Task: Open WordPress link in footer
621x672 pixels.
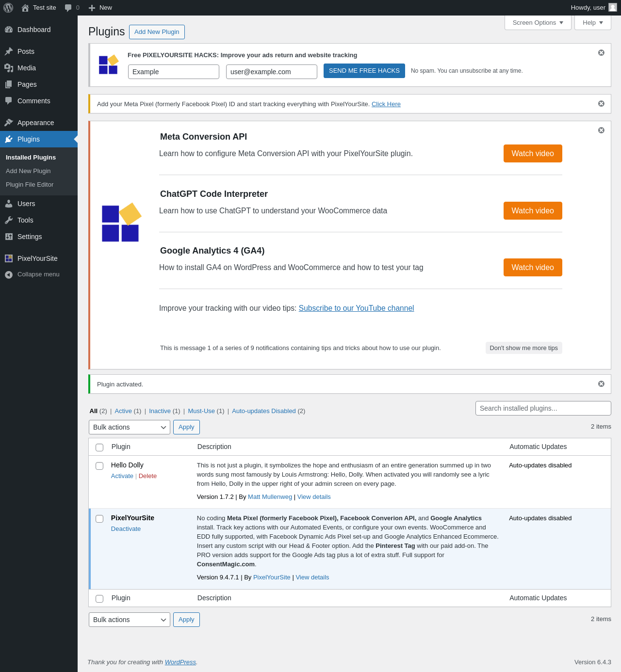Action: pyautogui.click(x=180, y=662)
